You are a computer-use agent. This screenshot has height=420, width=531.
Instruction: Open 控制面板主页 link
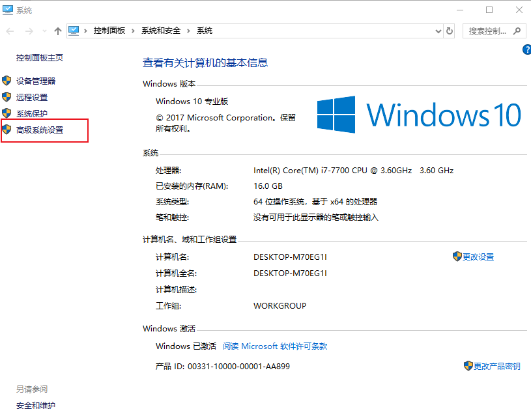(x=40, y=58)
